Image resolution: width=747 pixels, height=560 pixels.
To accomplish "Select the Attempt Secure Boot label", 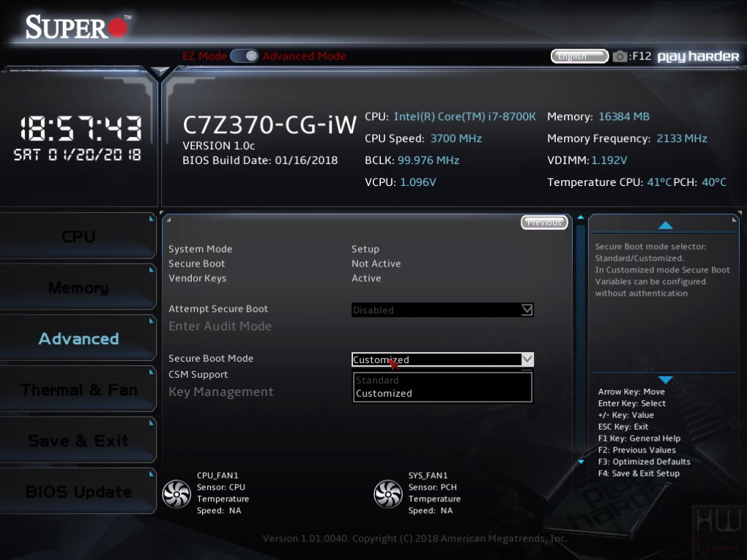I will pos(218,309).
